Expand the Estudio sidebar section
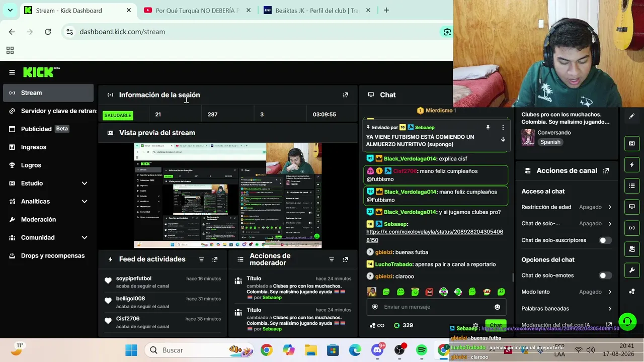644x362 pixels. point(48,184)
